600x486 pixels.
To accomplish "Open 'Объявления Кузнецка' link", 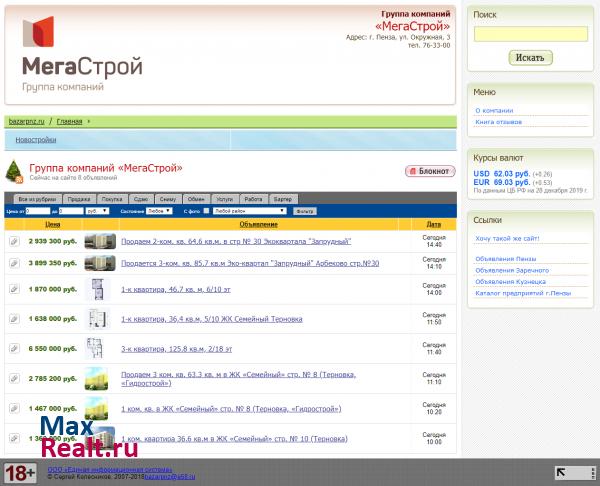I will [510, 282].
